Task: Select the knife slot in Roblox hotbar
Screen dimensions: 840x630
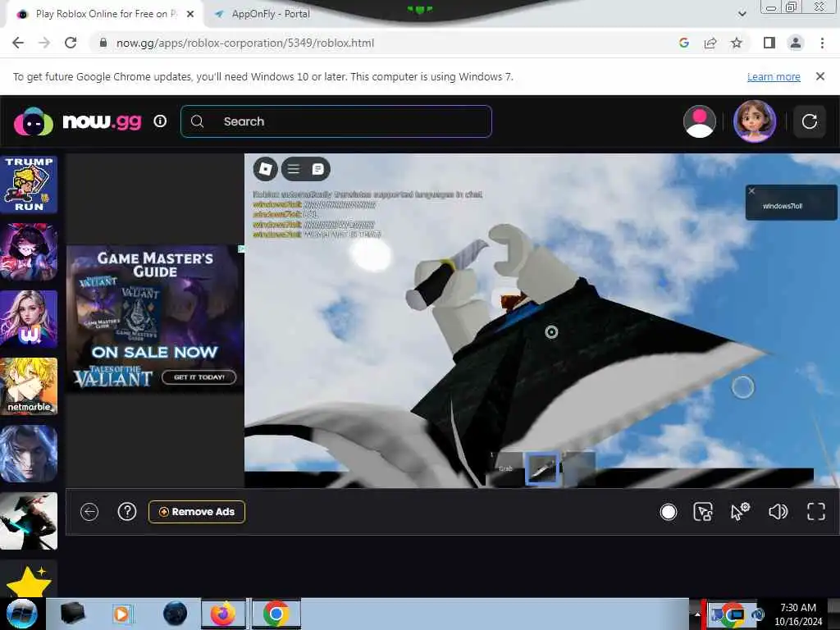Action: 542,468
